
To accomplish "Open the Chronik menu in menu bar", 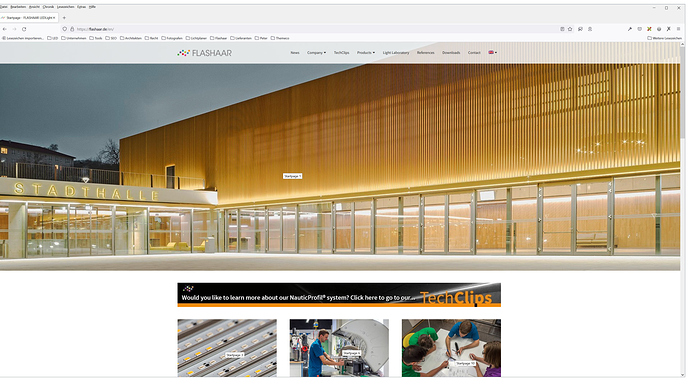I will [48, 7].
